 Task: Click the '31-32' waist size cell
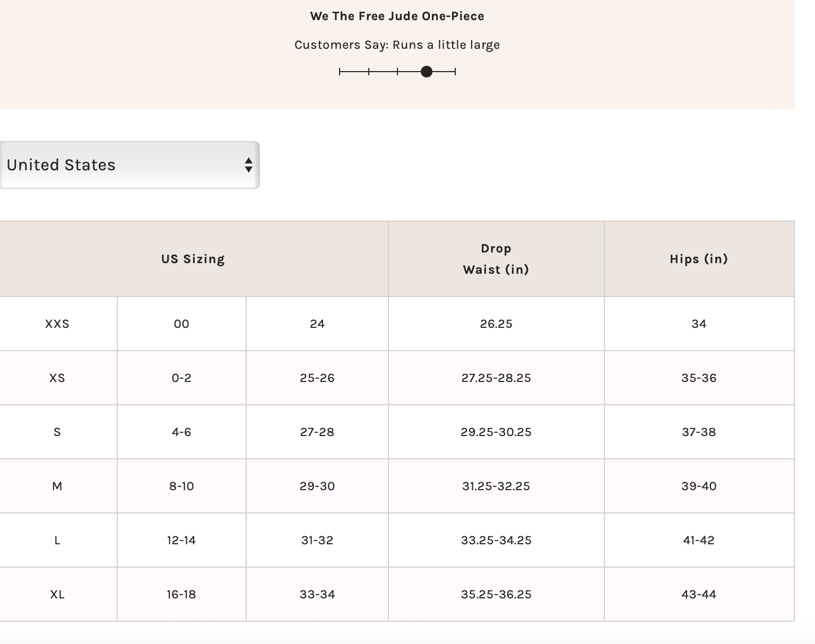coord(317,540)
